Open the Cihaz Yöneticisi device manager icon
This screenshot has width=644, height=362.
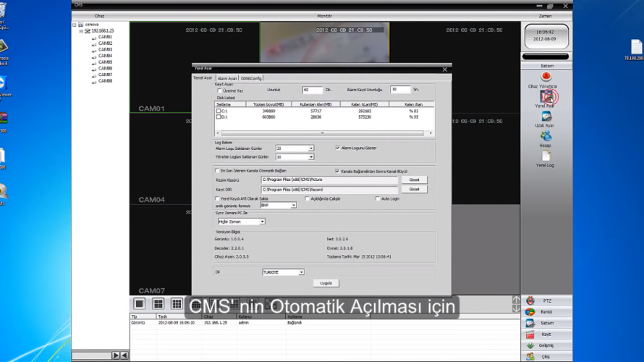[547, 77]
